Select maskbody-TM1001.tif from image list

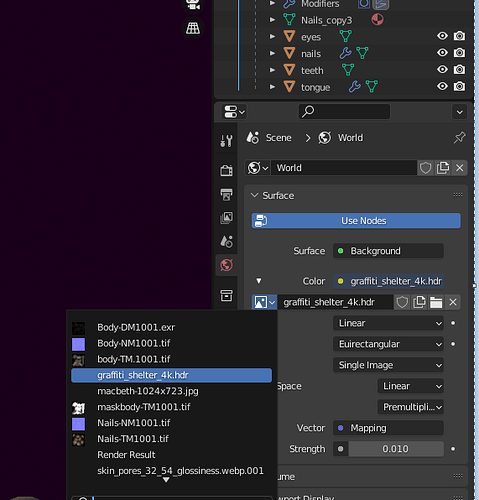172,407
